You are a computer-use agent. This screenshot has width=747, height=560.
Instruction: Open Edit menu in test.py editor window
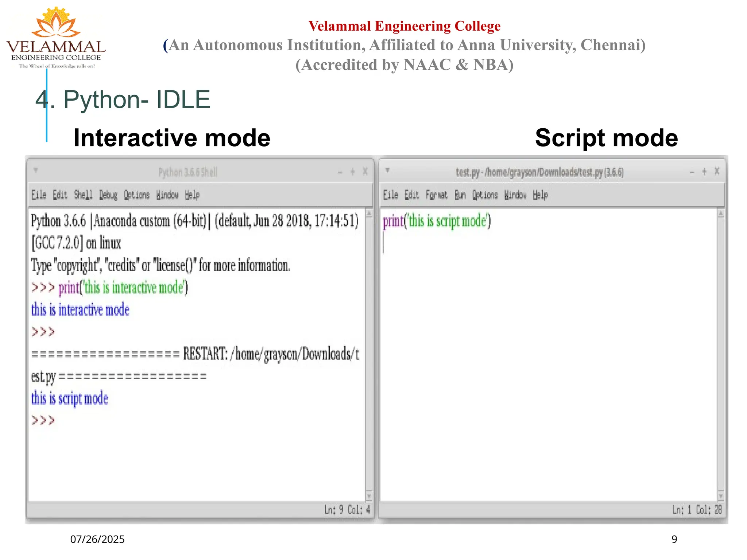pos(412,195)
